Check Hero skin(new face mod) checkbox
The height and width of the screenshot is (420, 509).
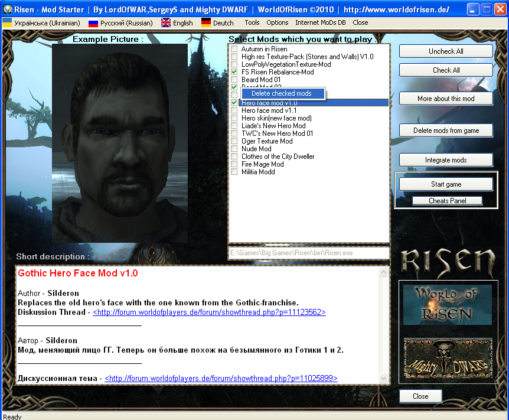point(234,118)
